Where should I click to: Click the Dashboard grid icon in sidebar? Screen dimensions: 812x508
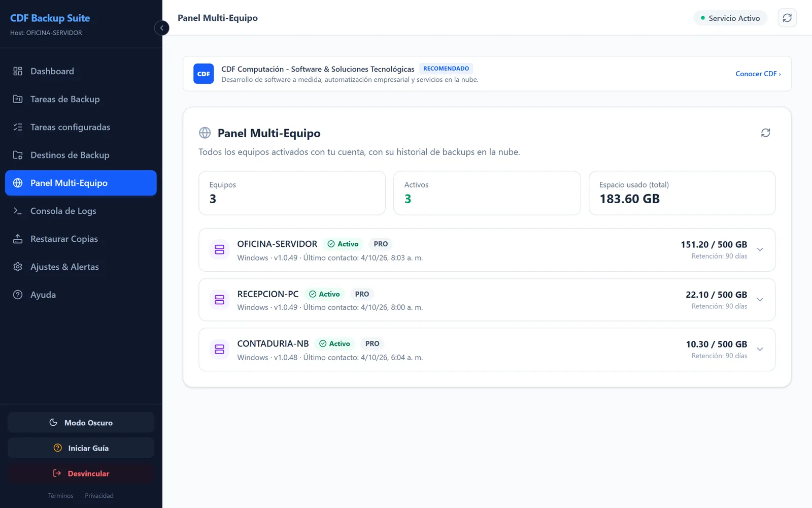(18, 71)
